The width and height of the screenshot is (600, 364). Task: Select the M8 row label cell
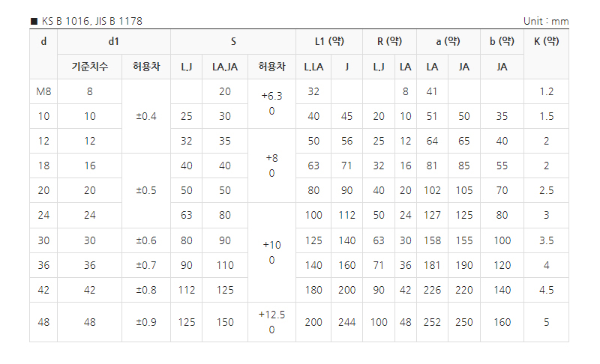pos(43,91)
